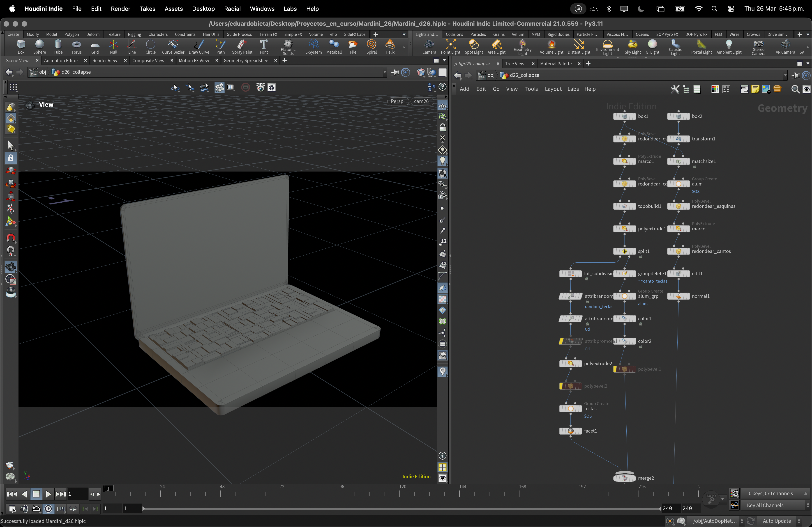Switch to the Geometry Spreadsheet tab
Image resolution: width=812 pixels, height=527 pixels.
click(246, 61)
